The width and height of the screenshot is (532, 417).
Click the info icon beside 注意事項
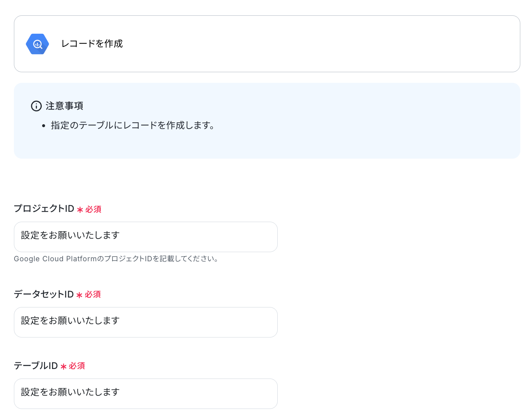click(x=36, y=106)
